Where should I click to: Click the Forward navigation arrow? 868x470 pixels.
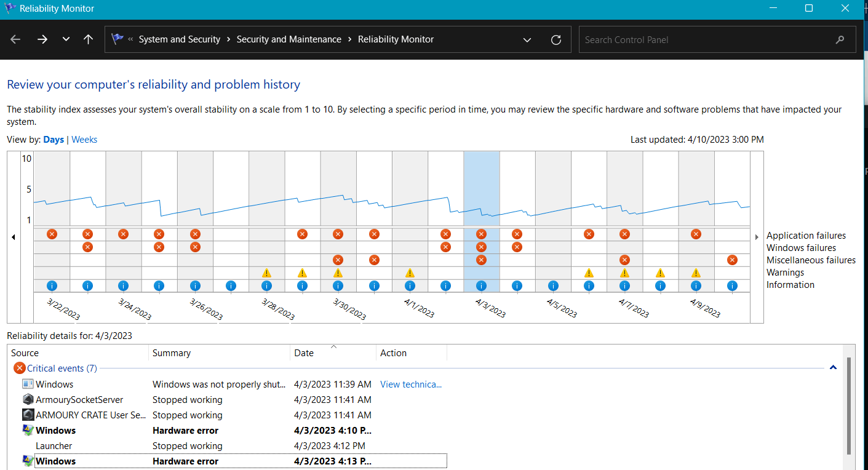tap(42, 39)
